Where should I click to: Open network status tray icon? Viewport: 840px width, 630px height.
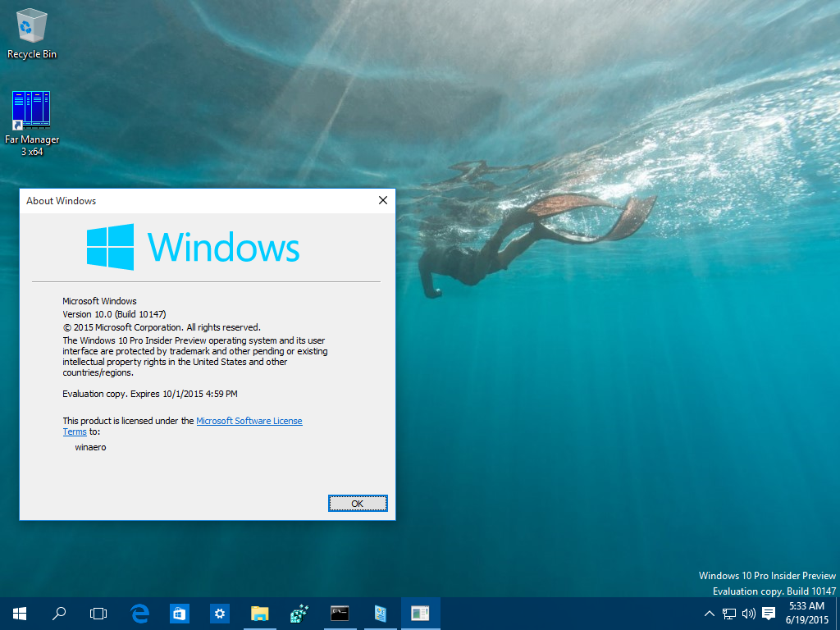pyautogui.click(x=729, y=614)
